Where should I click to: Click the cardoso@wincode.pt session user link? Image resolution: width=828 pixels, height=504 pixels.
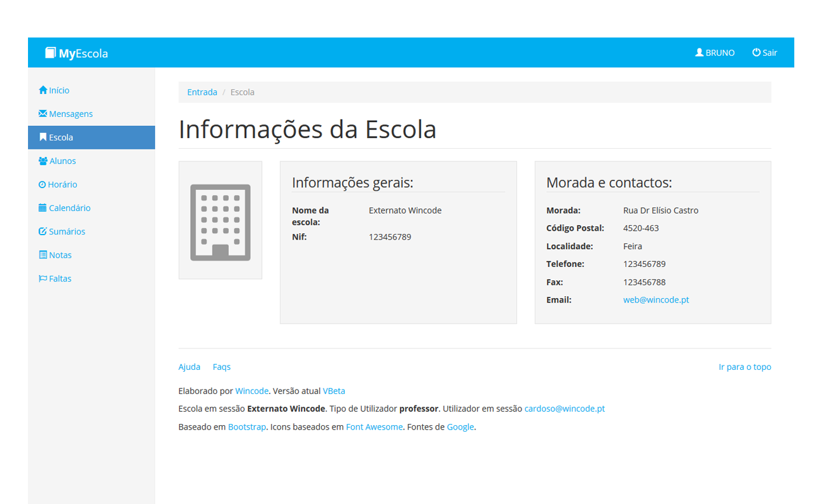point(564,409)
